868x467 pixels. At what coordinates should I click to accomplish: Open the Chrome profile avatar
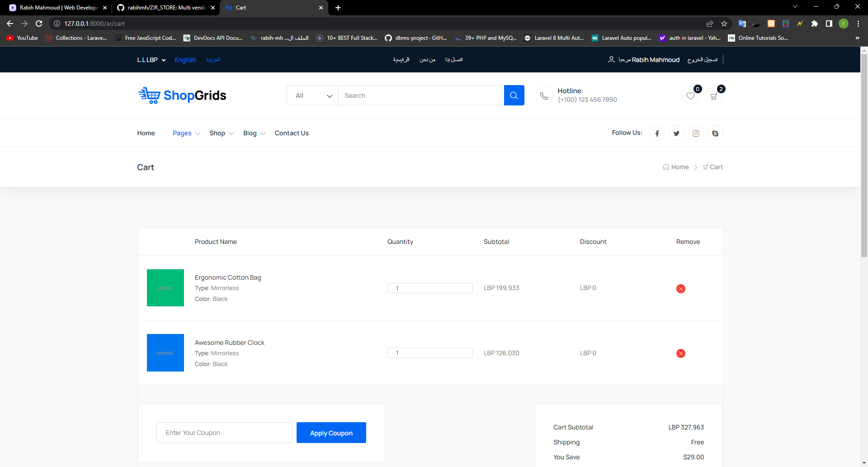[844, 24]
